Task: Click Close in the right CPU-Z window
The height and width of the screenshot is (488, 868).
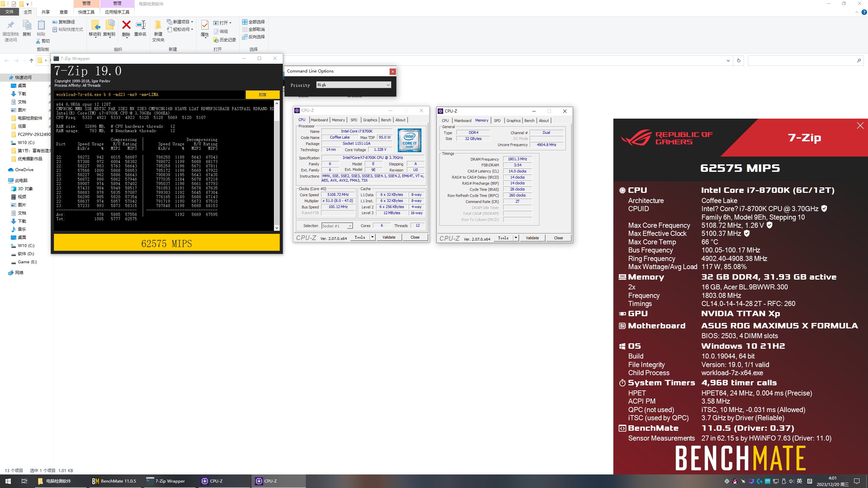Action: click(x=558, y=238)
